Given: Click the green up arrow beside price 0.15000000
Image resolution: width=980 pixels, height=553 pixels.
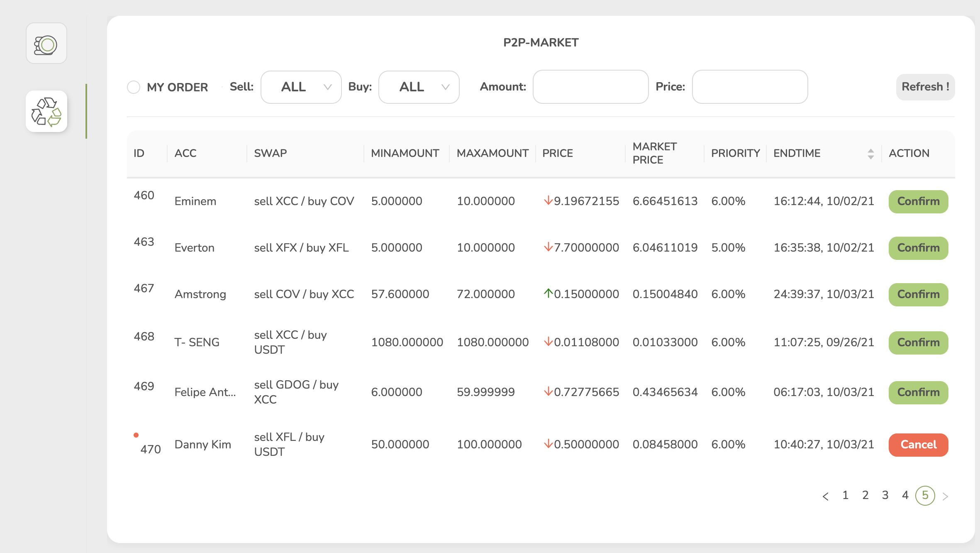Looking at the screenshot, I should pos(548,294).
